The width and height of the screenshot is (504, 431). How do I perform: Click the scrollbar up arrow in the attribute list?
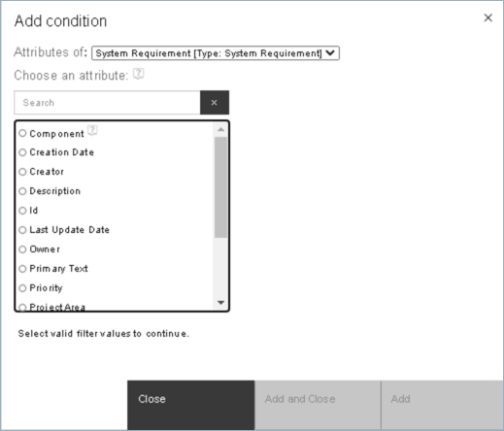pos(220,129)
